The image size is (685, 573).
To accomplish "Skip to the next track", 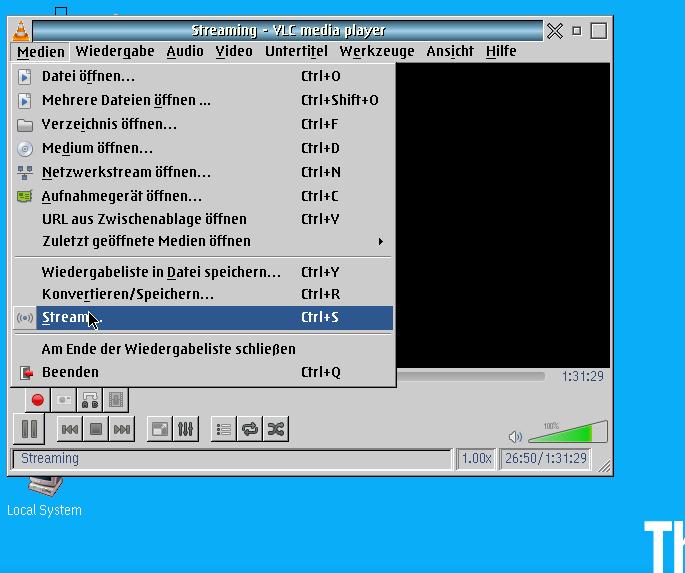I will pyautogui.click(x=121, y=429).
